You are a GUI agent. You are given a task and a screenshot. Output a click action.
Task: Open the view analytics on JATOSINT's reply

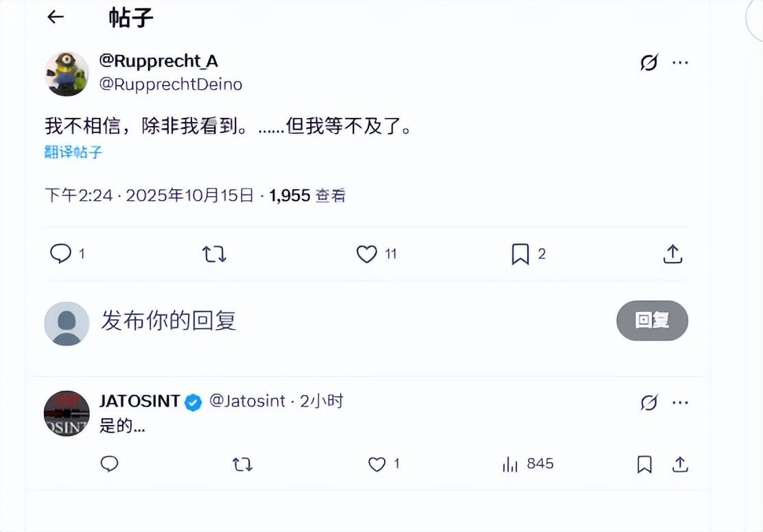tap(510, 464)
